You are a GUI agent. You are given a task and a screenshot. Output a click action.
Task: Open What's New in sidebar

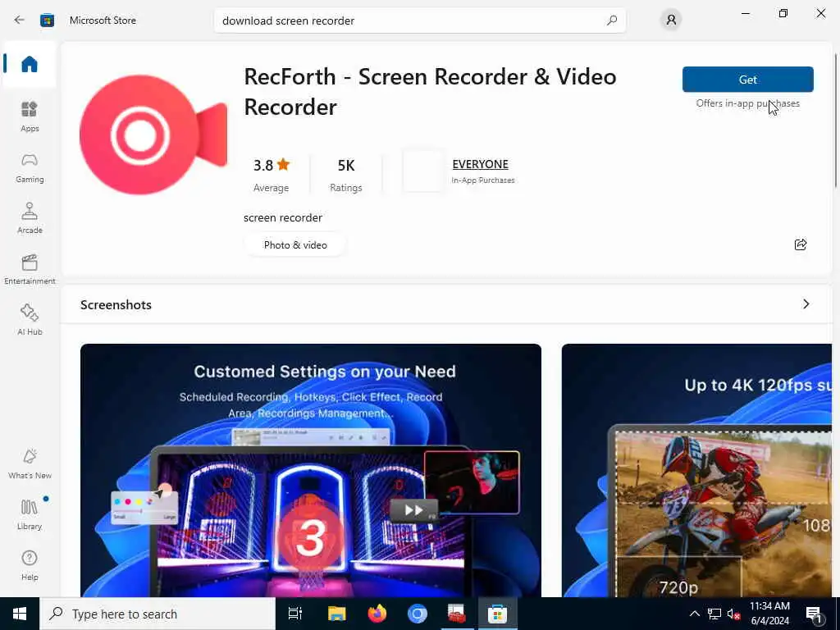coord(30,464)
